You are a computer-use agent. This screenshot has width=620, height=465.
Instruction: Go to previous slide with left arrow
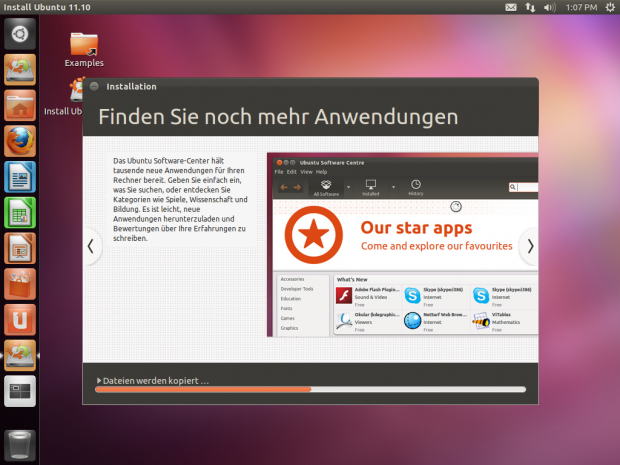coord(91,246)
